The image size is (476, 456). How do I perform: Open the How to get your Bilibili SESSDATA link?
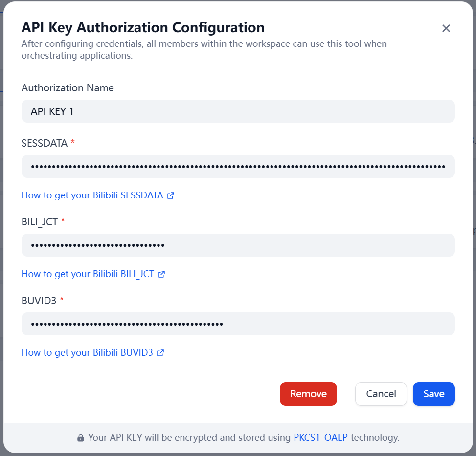pyautogui.click(x=92, y=195)
